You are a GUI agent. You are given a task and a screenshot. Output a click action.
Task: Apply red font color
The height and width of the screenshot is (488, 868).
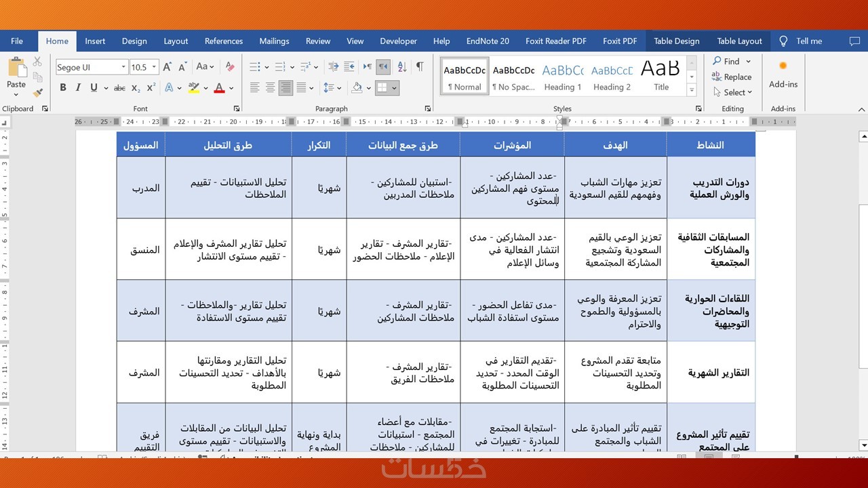[219, 87]
